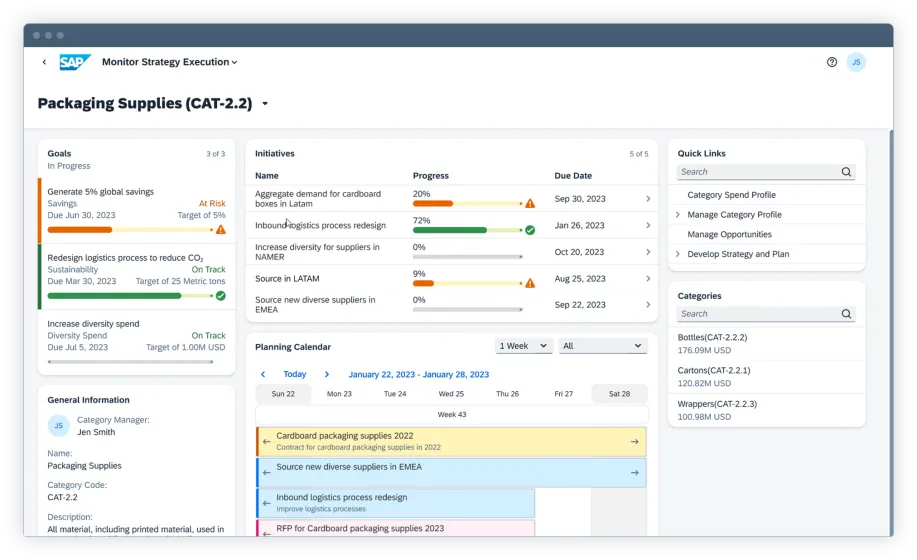Click the Today button in calendar

coord(295,374)
